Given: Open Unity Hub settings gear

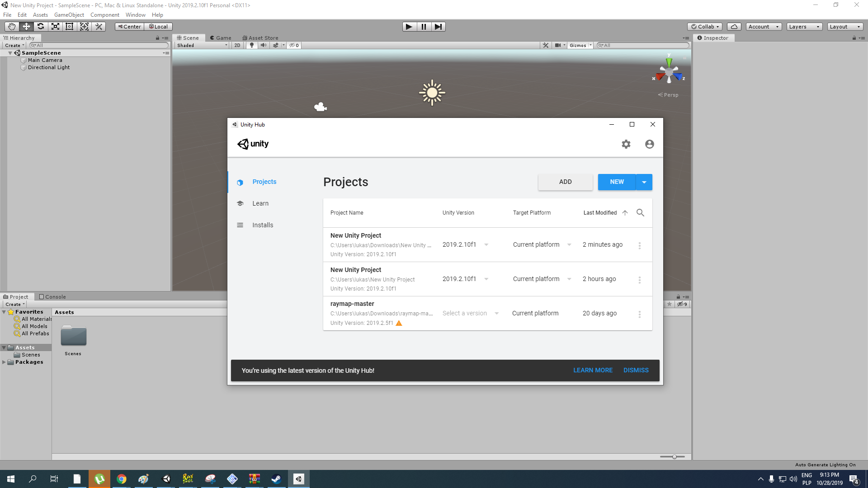Looking at the screenshot, I should [x=626, y=144].
